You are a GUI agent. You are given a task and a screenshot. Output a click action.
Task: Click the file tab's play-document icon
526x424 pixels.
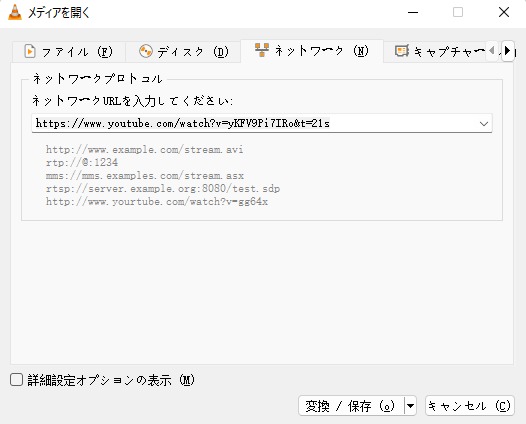point(30,52)
